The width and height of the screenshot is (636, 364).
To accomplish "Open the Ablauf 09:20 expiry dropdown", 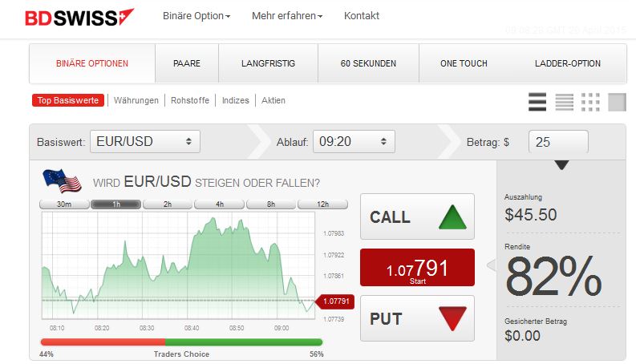I will [354, 141].
